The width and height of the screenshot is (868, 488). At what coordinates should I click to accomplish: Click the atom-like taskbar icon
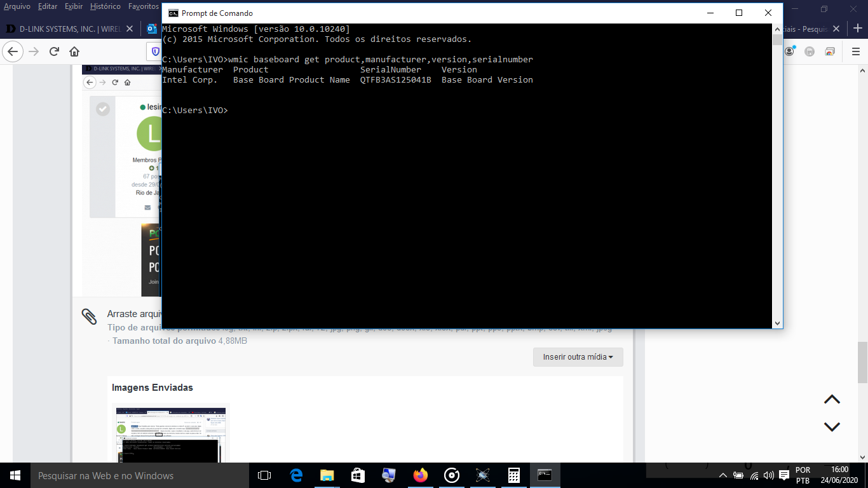(x=483, y=475)
